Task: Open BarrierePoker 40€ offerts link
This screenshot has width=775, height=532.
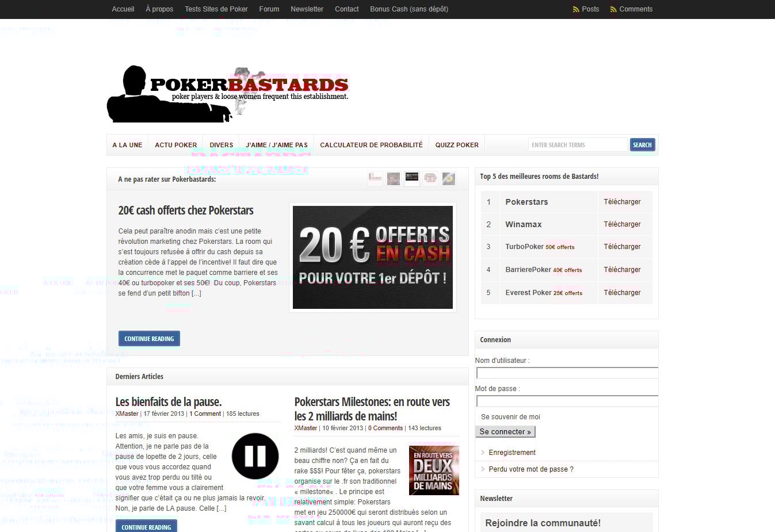Action: (x=544, y=270)
